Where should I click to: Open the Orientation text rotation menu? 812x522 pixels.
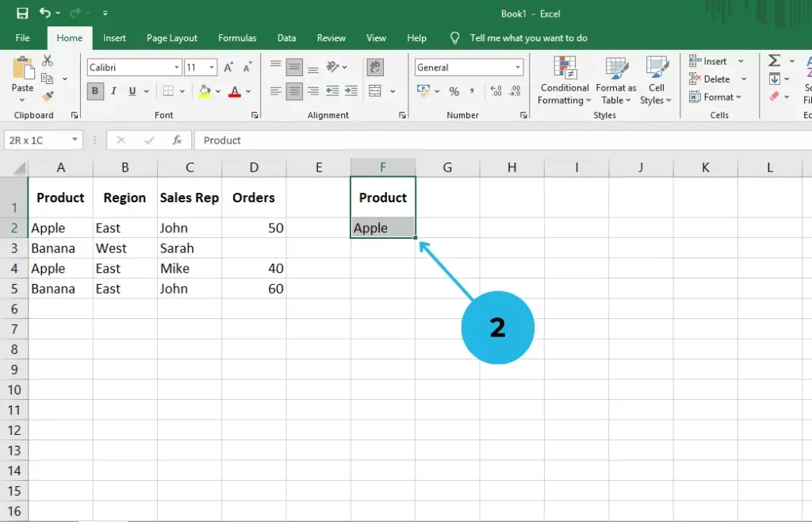tap(336, 67)
